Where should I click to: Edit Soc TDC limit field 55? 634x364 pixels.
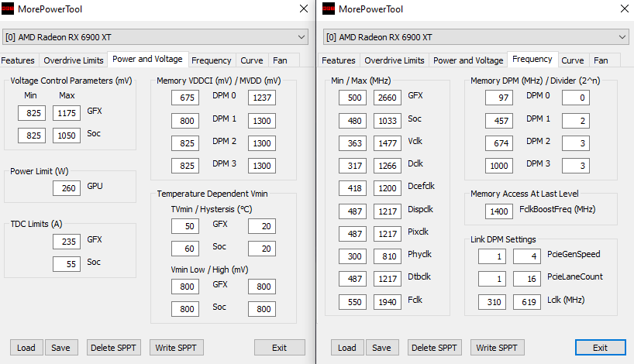click(x=67, y=264)
